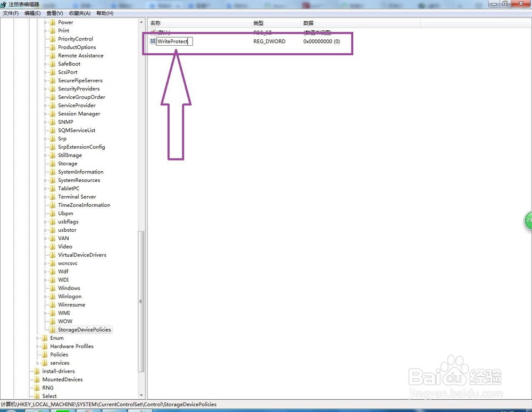The height and width of the screenshot is (412, 532).
Task: Expand the SafeBoot tree node
Action: 45,64
